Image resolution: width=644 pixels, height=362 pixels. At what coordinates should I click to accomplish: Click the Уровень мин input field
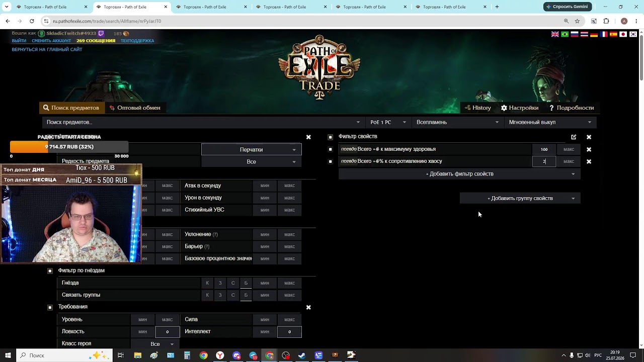coord(143,319)
